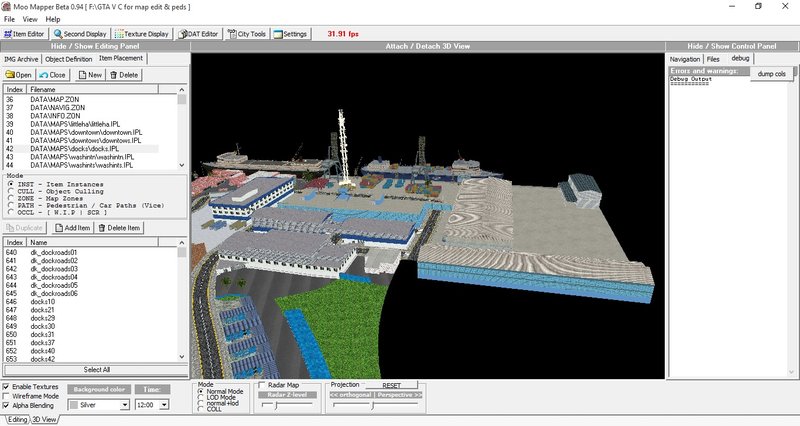Screen dimensions: 800x426
Task: Click the Background color button
Action: (99, 390)
